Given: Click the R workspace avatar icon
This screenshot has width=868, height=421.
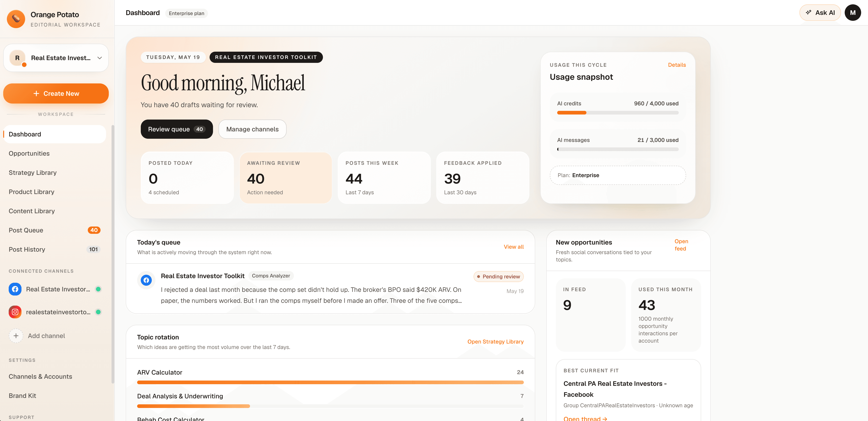Looking at the screenshot, I should click(x=18, y=58).
